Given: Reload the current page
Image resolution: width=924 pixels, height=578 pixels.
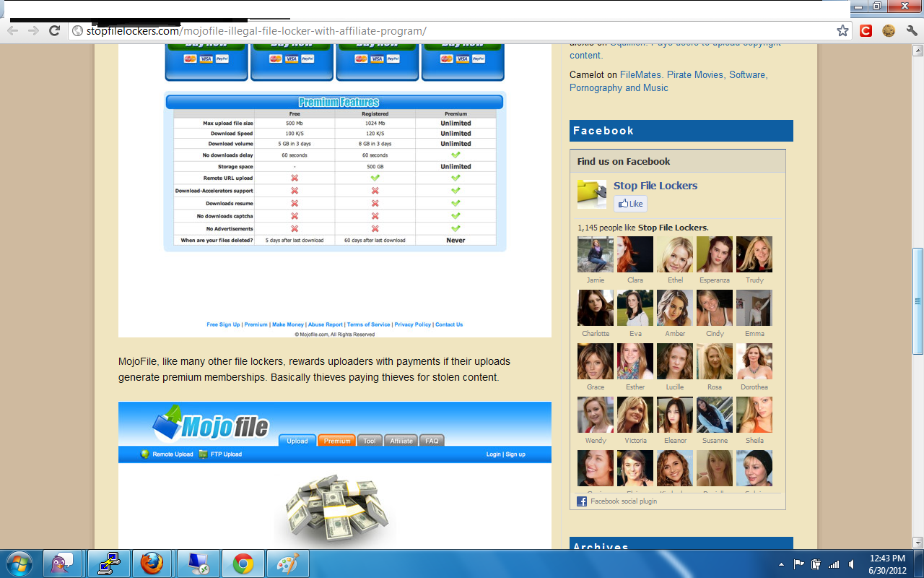Looking at the screenshot, I should click(x=54, y=30).
